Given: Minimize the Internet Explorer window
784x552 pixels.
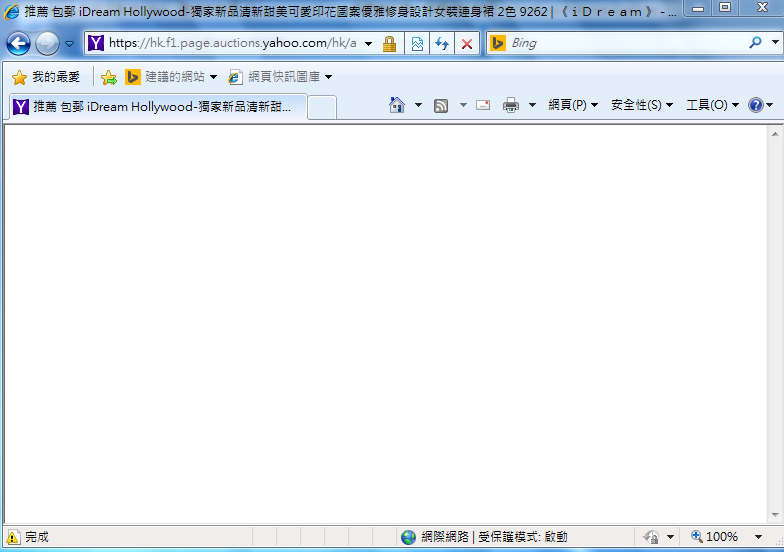Looking at the screenshot, I should coord(698,8).
